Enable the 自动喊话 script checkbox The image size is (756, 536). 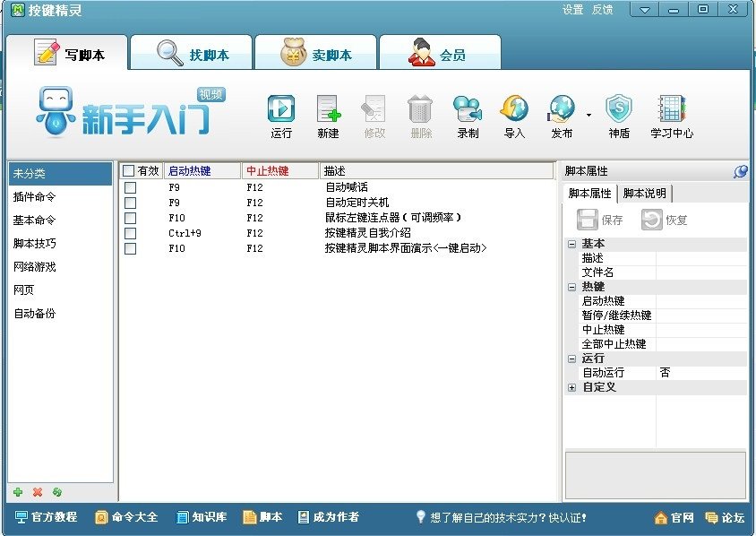tap(130, 187)
